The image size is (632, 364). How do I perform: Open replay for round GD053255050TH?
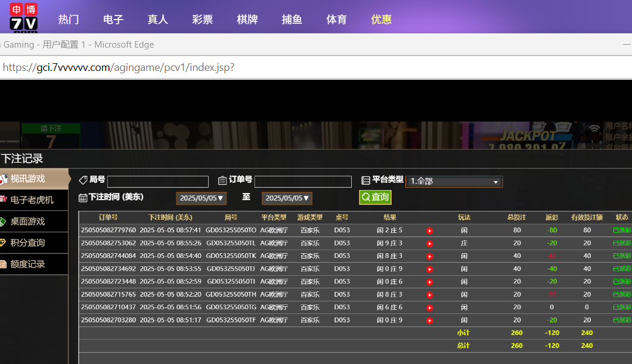[429, 295]
